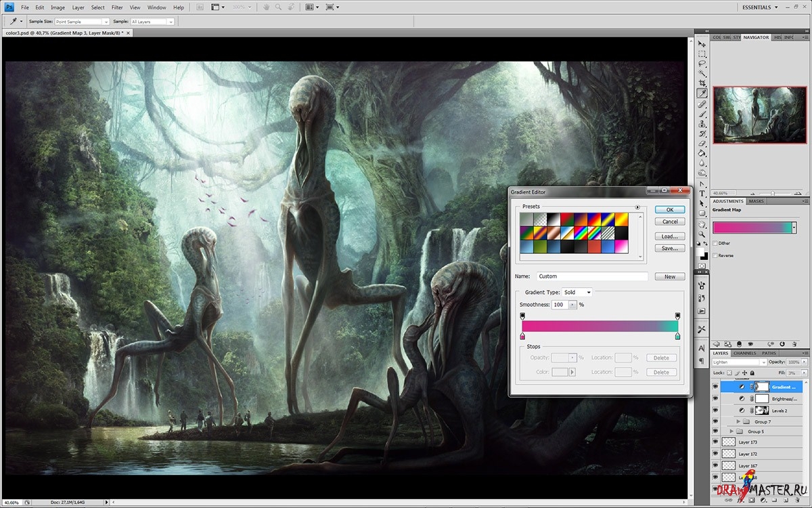Hide the Brightness/Contrast layer
This screenshot has width=812, height=508.
[715, 399]
